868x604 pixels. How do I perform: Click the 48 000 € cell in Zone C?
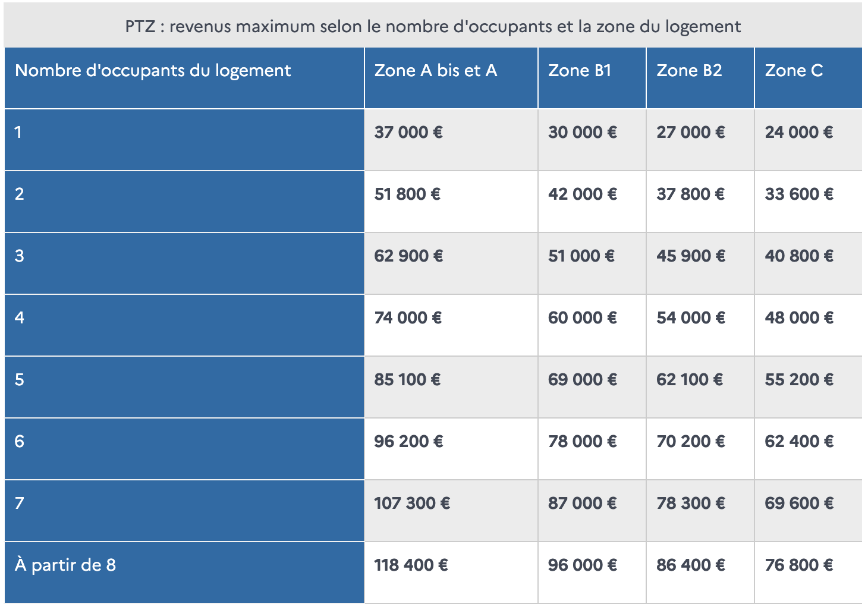click(x=809, y=325)
